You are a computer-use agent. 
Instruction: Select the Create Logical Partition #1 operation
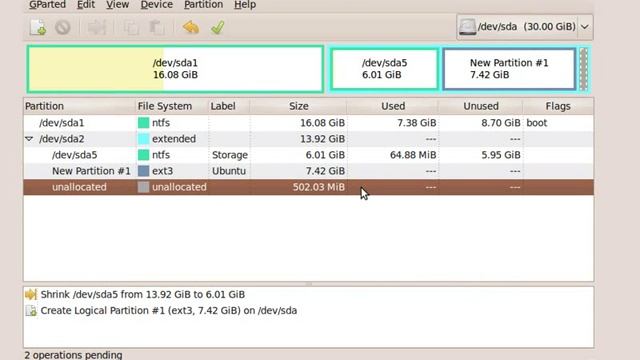point(309,311)
